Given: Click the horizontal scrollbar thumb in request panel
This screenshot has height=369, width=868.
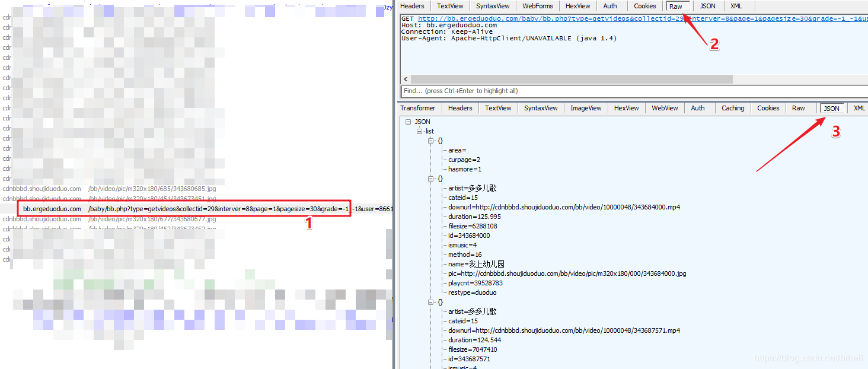Looking at the screenshot, I should (x=572, y=79).
